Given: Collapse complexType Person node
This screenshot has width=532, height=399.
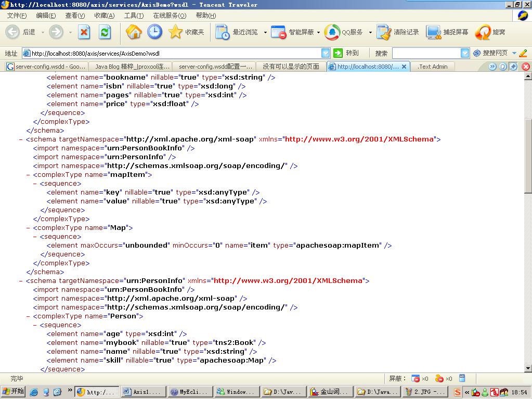Looking at the screenshot, I should click(x=28, y=316).
